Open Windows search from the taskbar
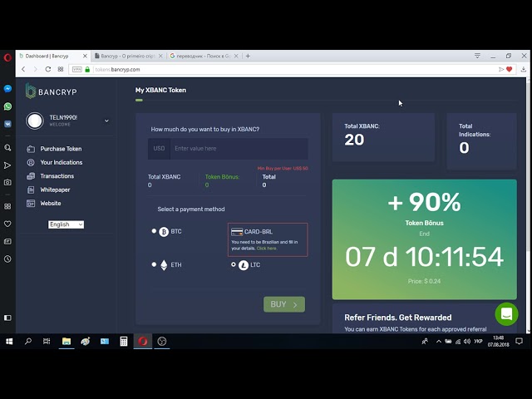 pyautogui.click(x=28, y=342)
